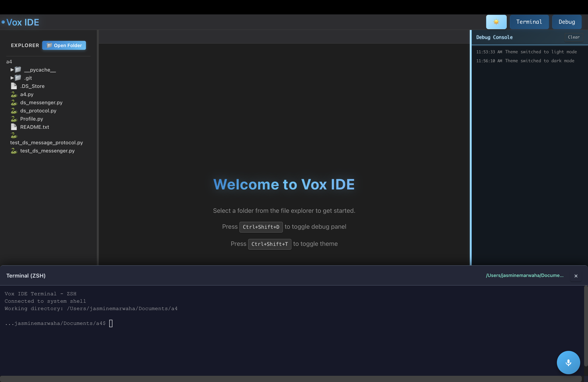Expand the .git folder arrow

coord(12,78)
